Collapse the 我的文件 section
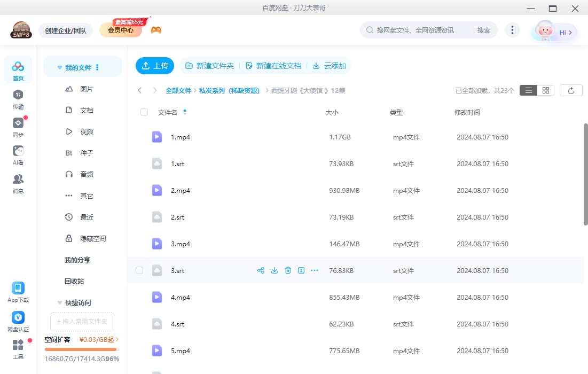This screenshot has height=374, width=588. coord(59,67)
